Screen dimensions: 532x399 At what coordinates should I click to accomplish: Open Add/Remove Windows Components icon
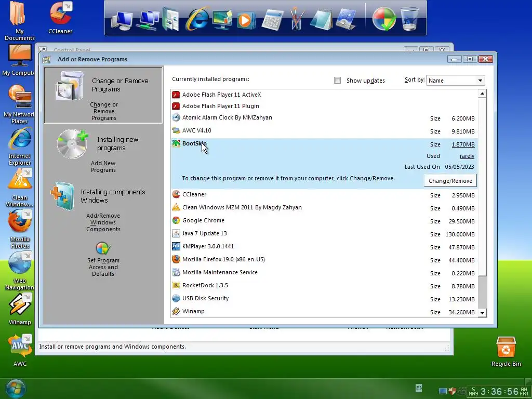click(x=62, y=196)
